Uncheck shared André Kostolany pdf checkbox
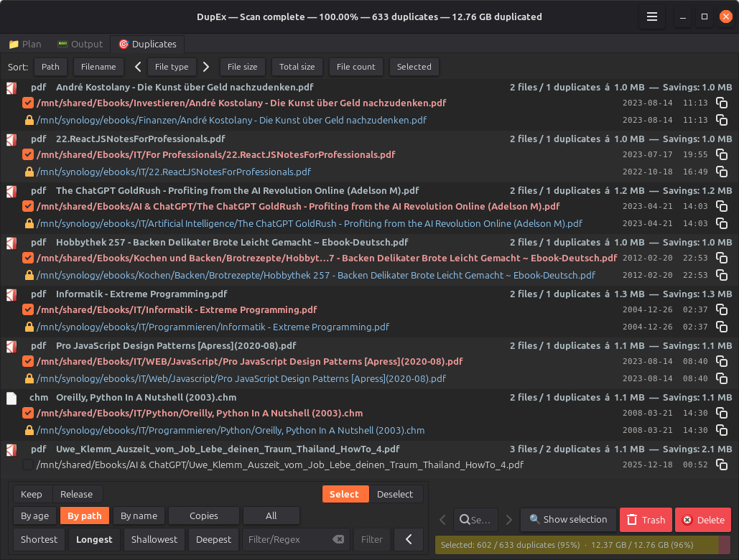The width and height of the screenshot is (739, 560). 28,103
